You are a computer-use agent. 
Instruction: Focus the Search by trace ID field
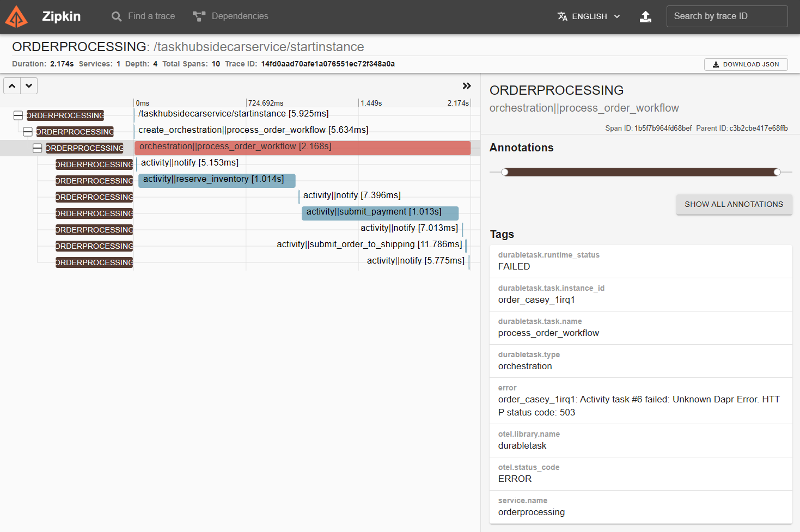pyautogui.click(x=727, y=16)
